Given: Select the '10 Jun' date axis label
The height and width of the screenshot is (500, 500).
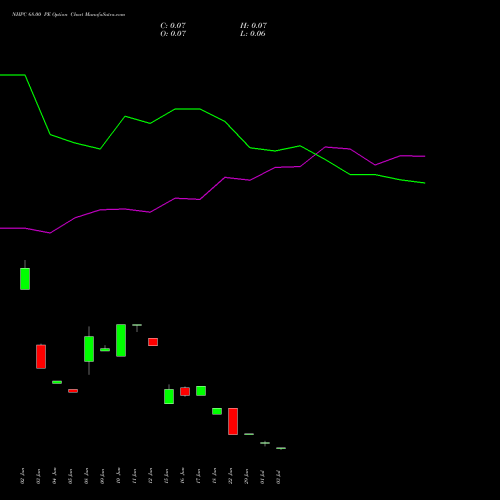Looking at the screenshot, I should click(x=118, y=476).
